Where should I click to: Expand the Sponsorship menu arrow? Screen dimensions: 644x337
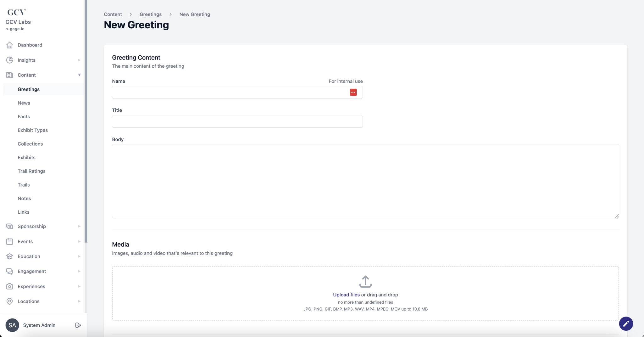tap(79, 226)
